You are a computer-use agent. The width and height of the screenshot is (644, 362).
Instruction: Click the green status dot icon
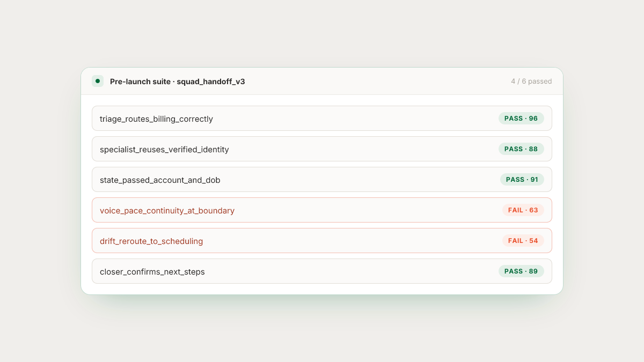(x=98, y=81)
